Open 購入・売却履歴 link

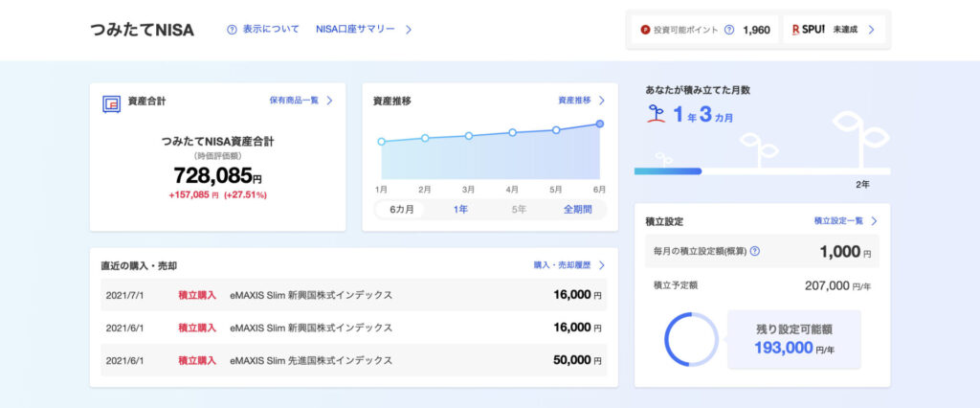[562, 265]
